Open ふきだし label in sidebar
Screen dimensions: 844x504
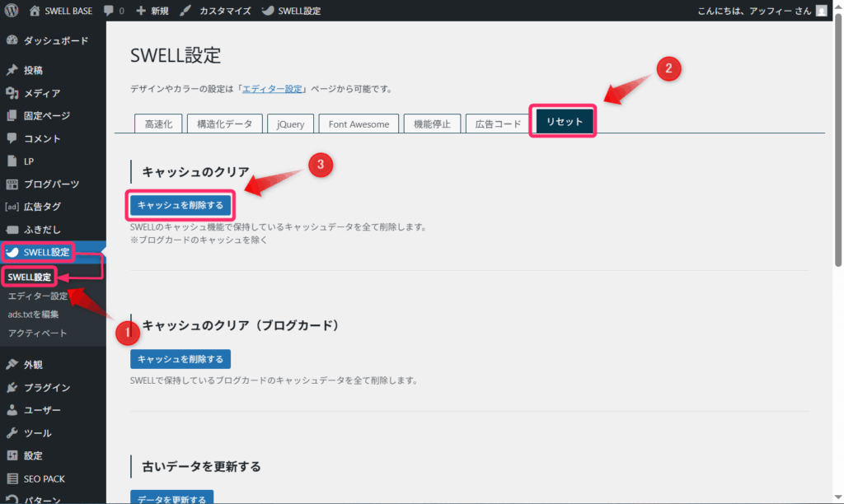(42, 230)
